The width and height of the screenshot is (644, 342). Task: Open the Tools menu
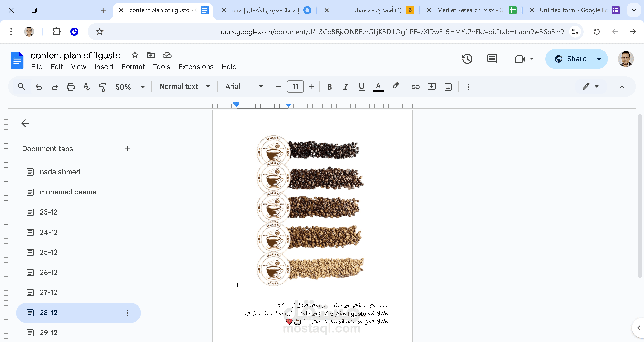point(162,67)
